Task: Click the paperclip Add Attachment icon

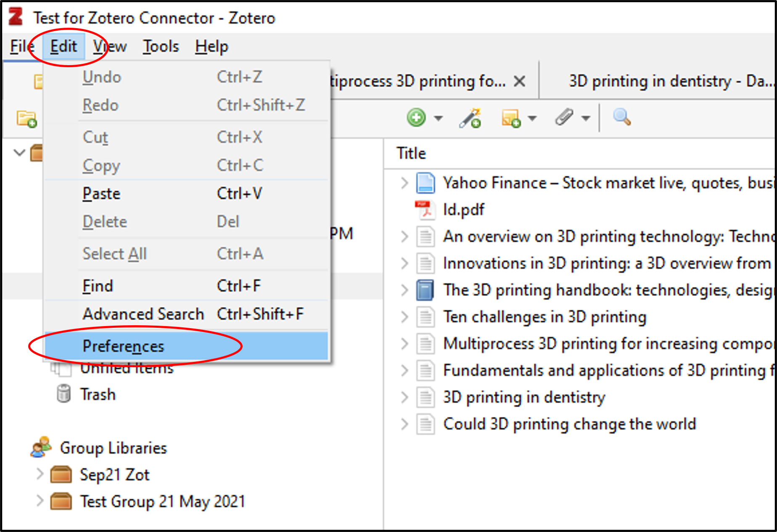Action: click(x=564, y=117)
